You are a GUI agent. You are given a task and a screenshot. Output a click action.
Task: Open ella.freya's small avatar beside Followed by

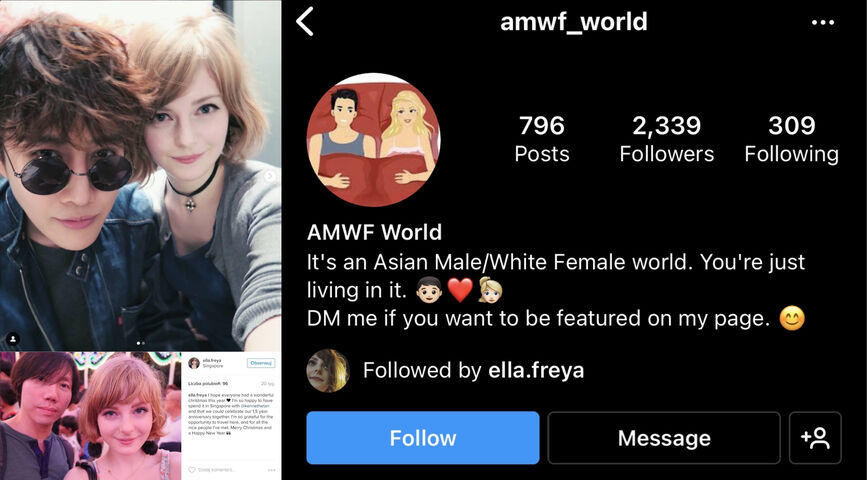[328, 371]
